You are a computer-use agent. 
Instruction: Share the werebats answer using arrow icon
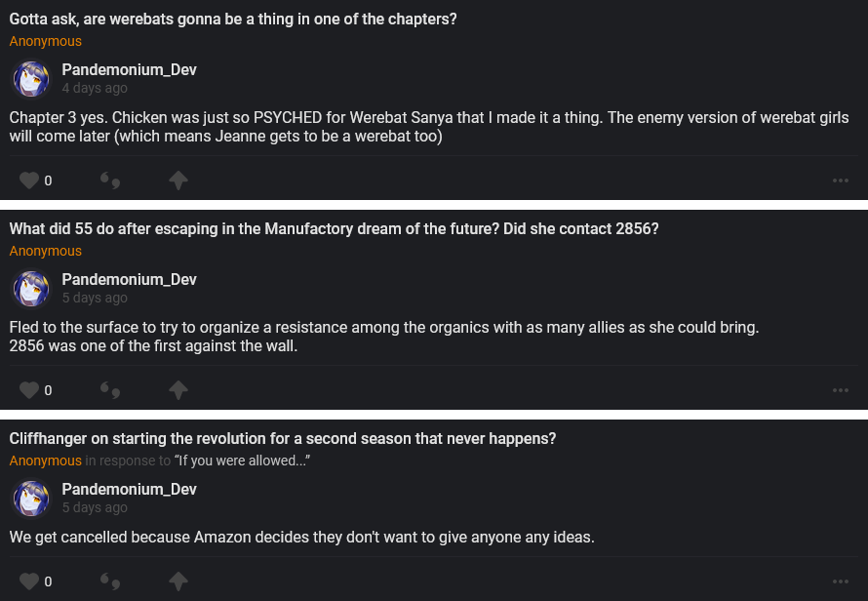tap(178, 180)
